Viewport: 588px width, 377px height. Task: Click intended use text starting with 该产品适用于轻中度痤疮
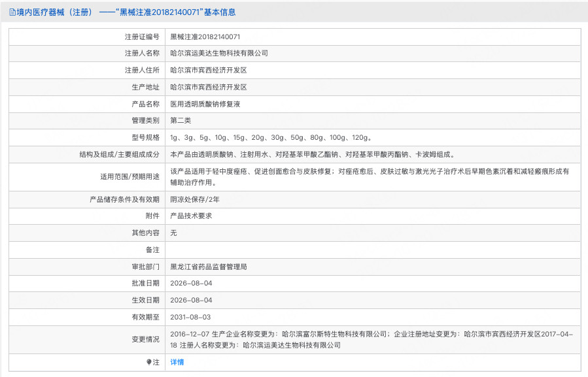[370, 177]
